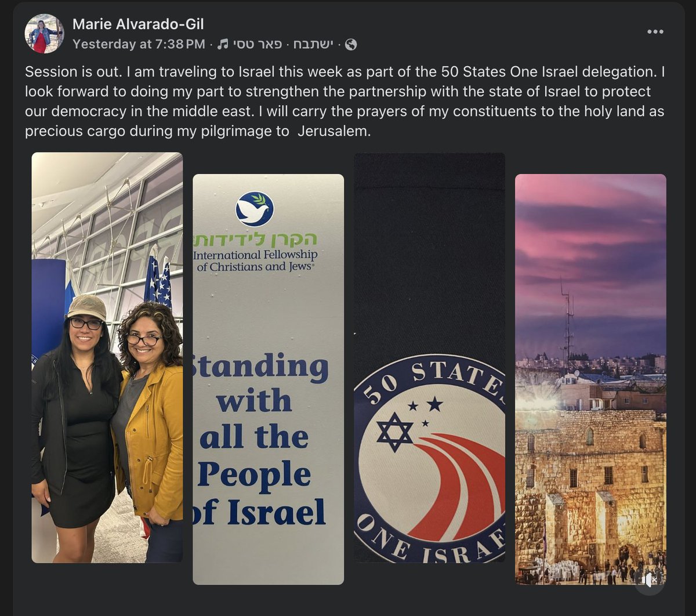Click Marie Alvarado-Gil's profile picture

point(44,34)
